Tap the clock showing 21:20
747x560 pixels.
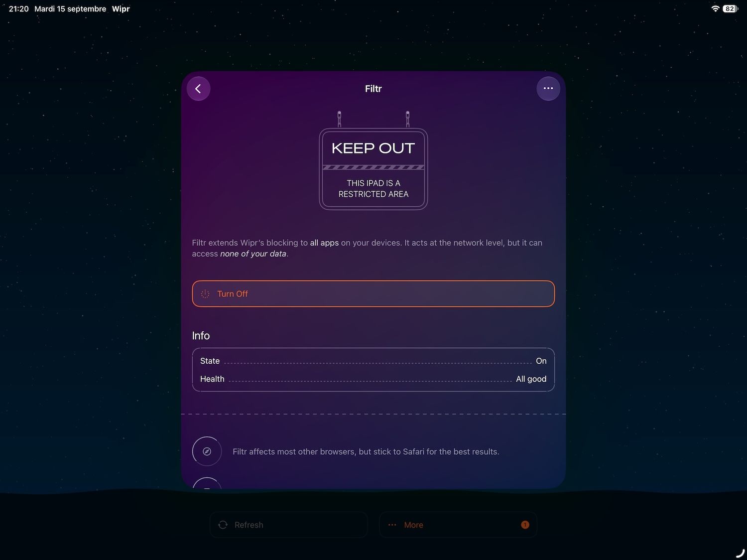coord(19,9)
